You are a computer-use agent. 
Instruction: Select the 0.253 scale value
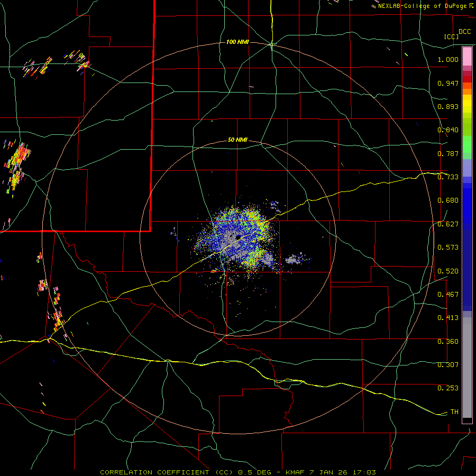coord(448,388)
